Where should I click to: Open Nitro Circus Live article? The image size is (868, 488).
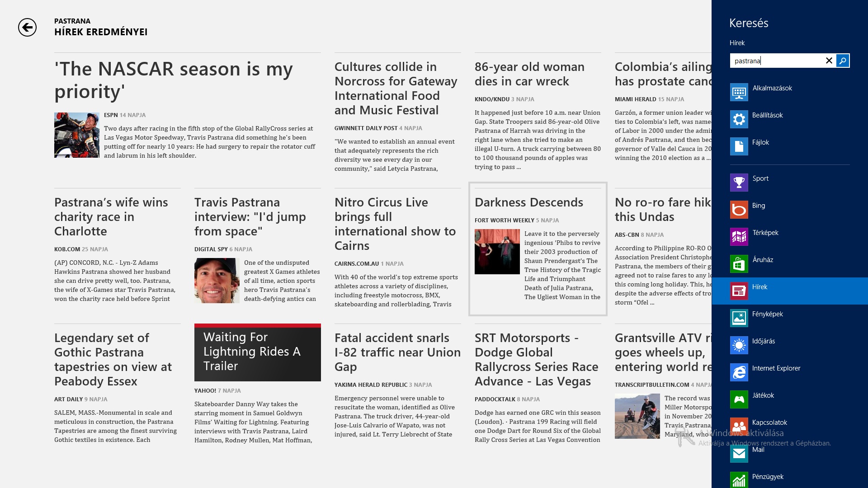[x=395, y=224]
